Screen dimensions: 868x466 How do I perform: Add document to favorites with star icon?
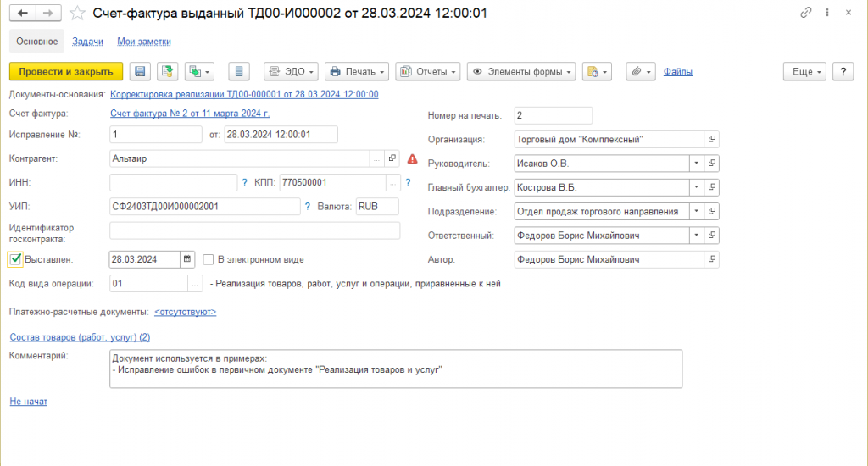(77, 14)
